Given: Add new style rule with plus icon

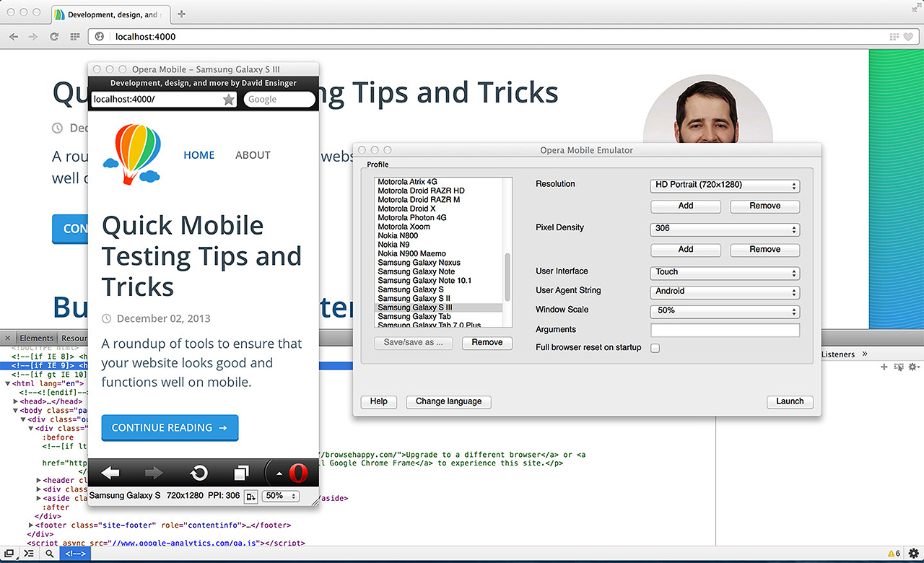Looking at the screenshot, I should click(x=884, y=367).
